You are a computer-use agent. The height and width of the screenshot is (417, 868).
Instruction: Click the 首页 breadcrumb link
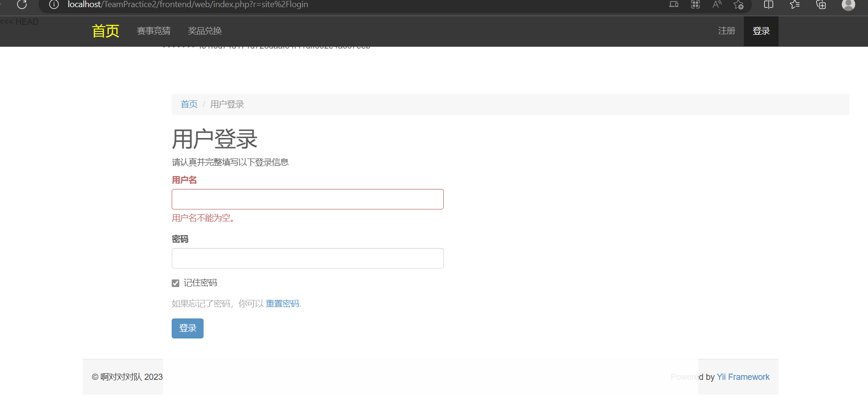(x=189, y=104)
